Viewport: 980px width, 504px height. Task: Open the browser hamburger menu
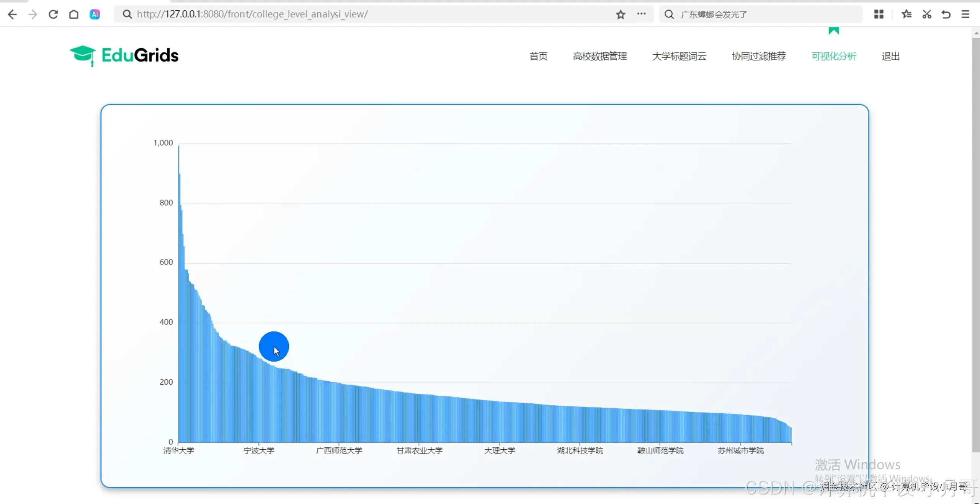tap(965, 15)
